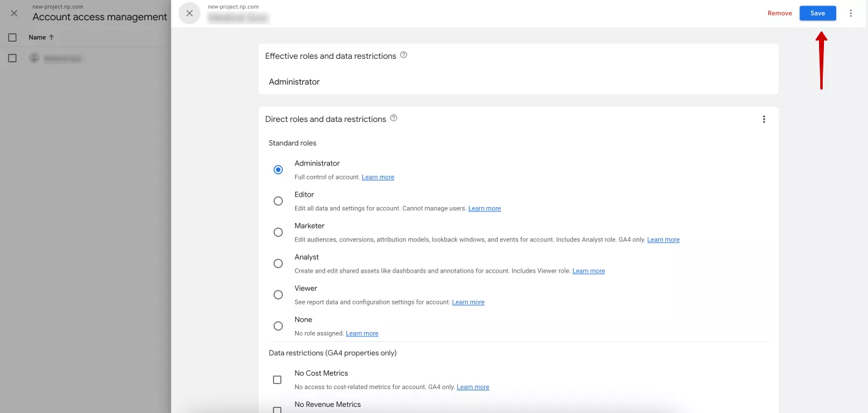Viewport: 868px width, 413px height.
Task: Open Direct roles section three-dot menu
Action: [x=764, y=119]
